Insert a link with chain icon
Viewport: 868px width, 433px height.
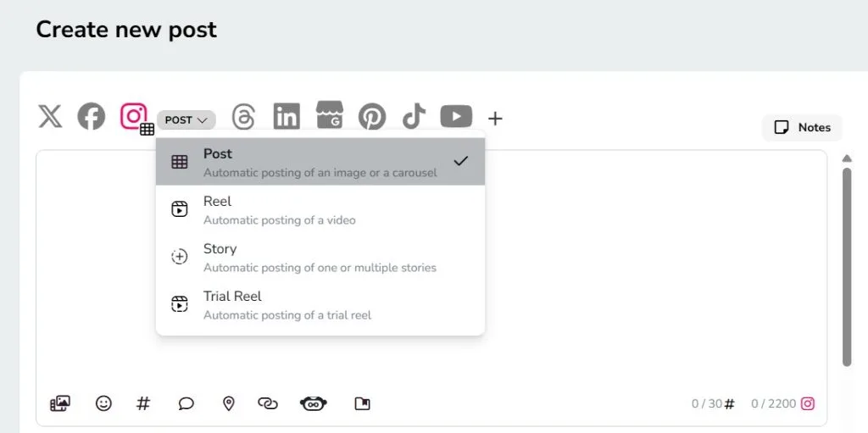[268, 403]
